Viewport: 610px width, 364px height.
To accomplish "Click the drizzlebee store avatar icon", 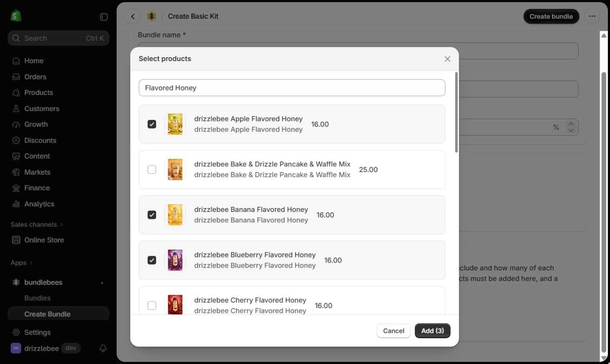I will (16, 348).
